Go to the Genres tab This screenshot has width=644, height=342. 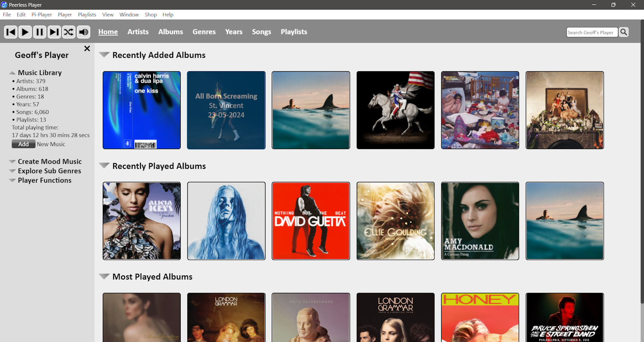(x=204, y=32)
